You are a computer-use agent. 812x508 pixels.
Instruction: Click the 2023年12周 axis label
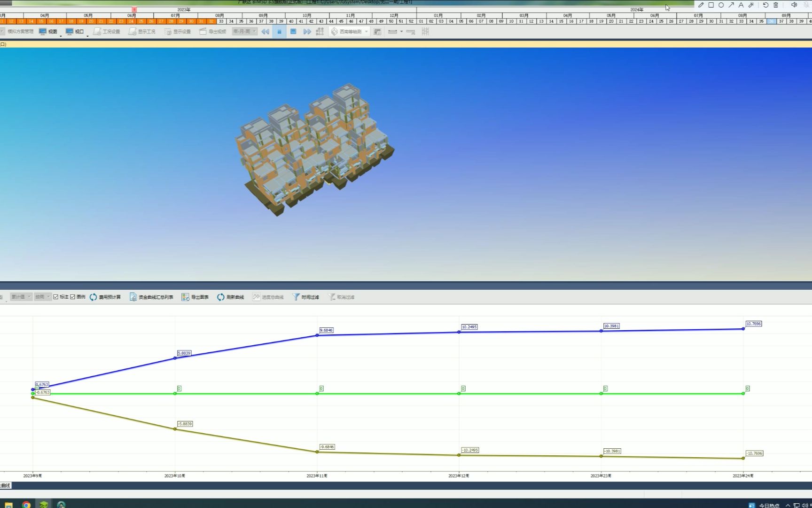(x=459, y=476)
